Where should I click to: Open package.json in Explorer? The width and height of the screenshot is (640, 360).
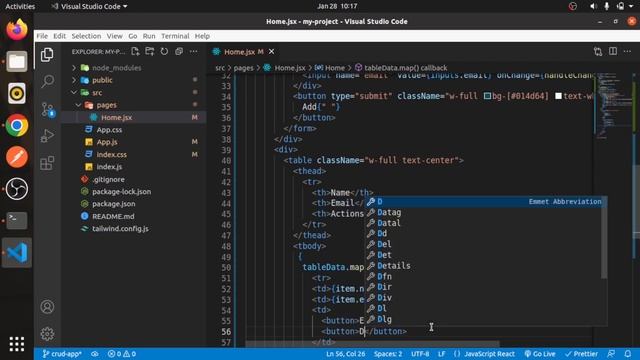[113, 204]
